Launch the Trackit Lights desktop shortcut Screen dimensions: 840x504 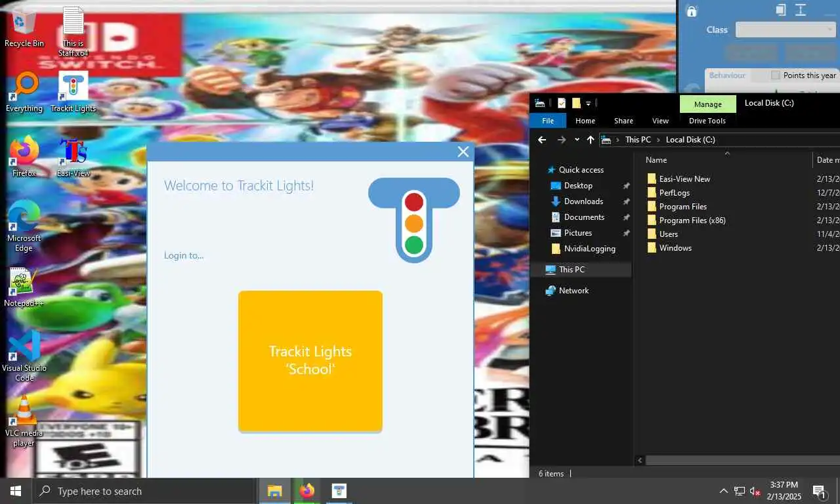(x=73, y=93)
